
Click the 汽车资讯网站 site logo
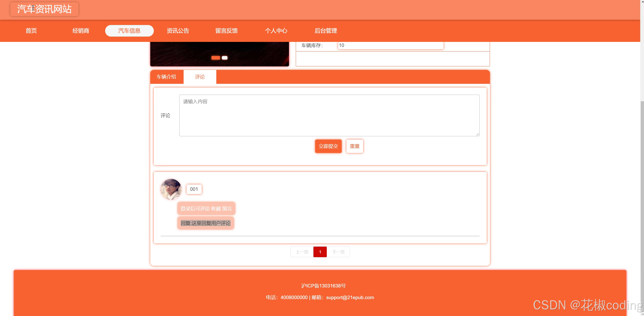(44, 9)
